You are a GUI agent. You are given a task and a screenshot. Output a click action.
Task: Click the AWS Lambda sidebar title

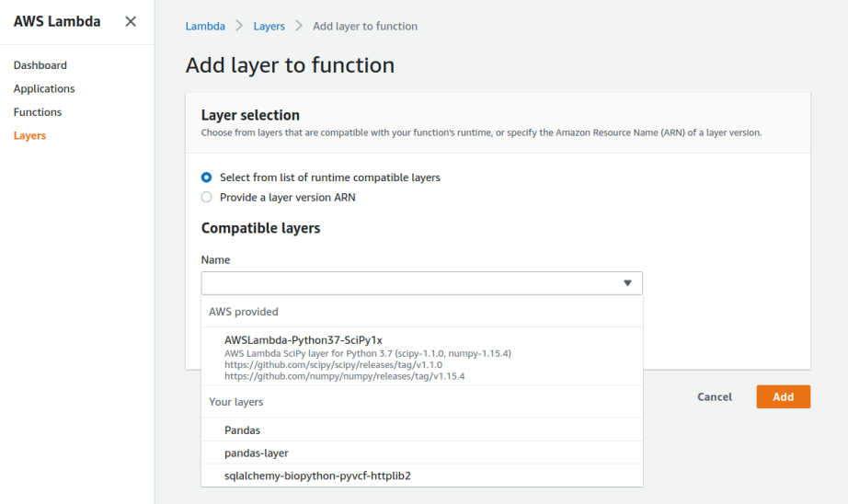click(57, 22)
